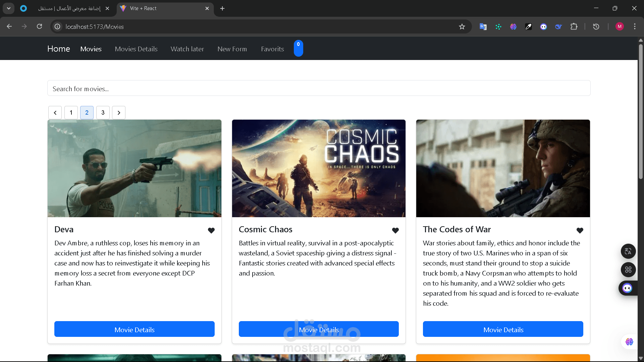644x362 pixels.
Task: Open Movie Details for The Codes of War
Action: pos(503,329)
